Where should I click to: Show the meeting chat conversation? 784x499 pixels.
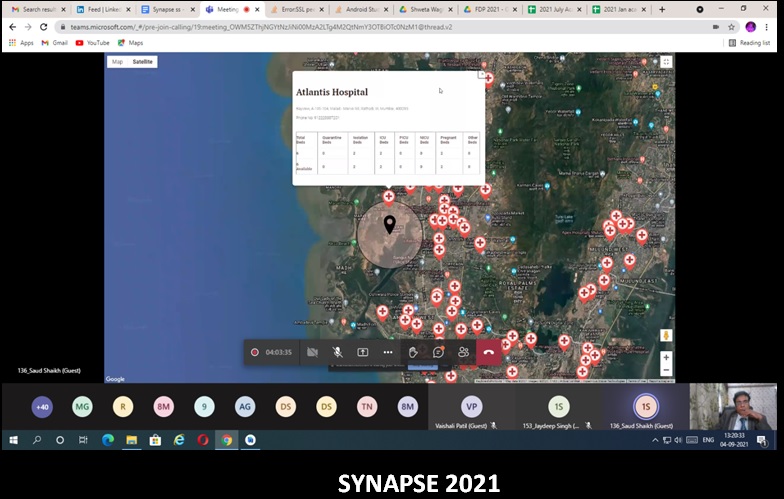[438, 352]
